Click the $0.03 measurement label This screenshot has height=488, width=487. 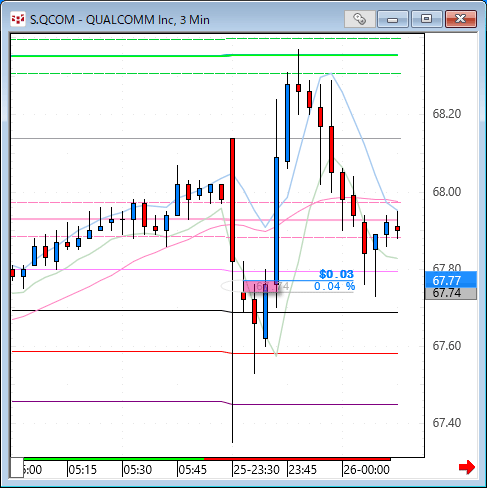coord(336,274)
